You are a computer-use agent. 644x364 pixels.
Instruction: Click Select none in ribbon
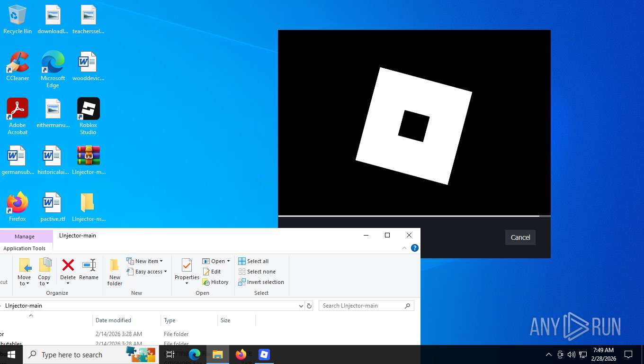click(x=257, y=272)
